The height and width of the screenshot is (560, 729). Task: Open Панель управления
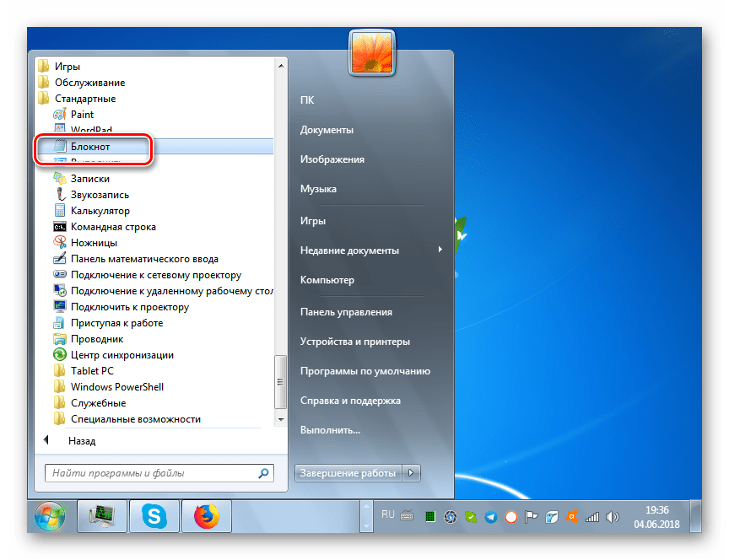[346, 312]
